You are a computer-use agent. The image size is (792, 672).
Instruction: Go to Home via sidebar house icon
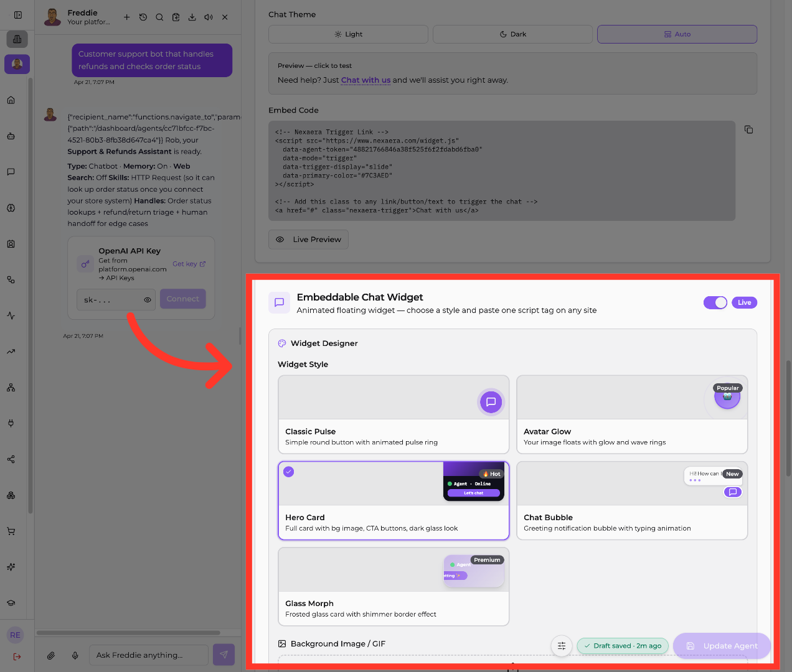11,100
